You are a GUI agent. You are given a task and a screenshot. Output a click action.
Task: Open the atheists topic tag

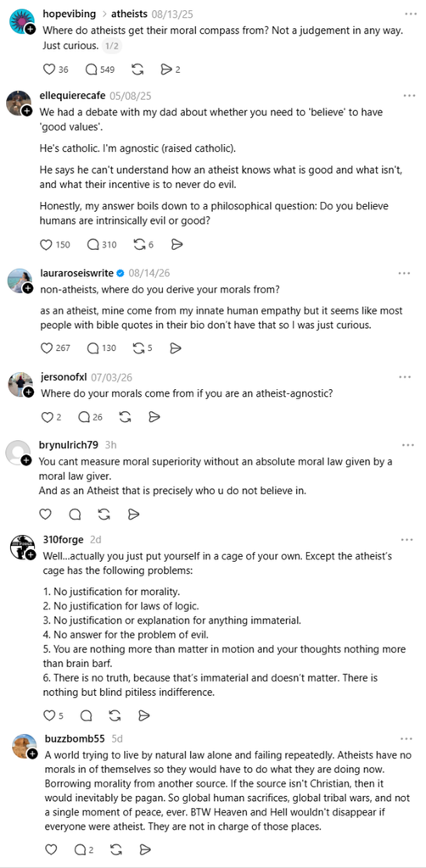tap(128, 14)
